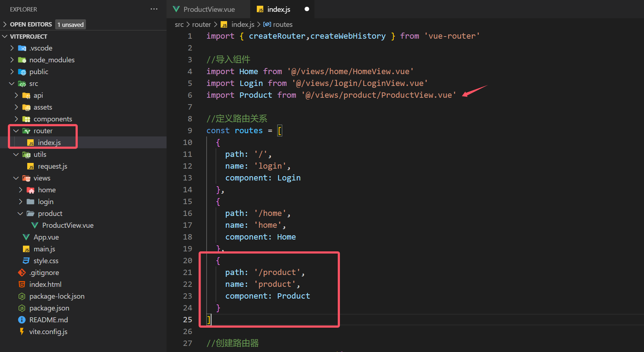Click the 'vue-router' module string
The width and height of the screenshot is (644, 352).
pos(452,36)
